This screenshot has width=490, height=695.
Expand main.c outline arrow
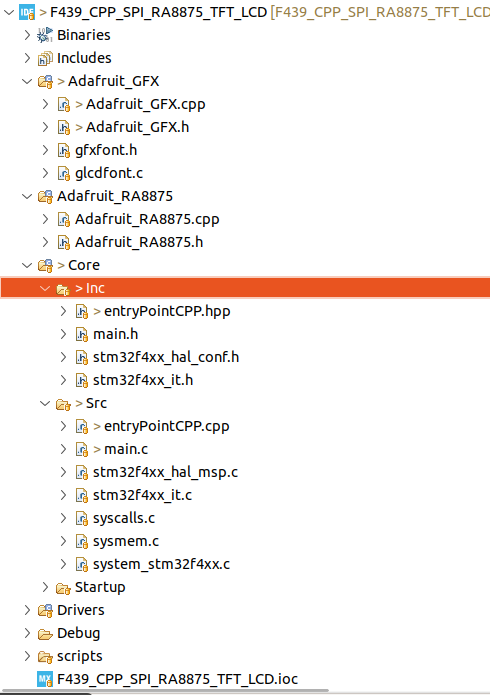(x=63, y=449)
